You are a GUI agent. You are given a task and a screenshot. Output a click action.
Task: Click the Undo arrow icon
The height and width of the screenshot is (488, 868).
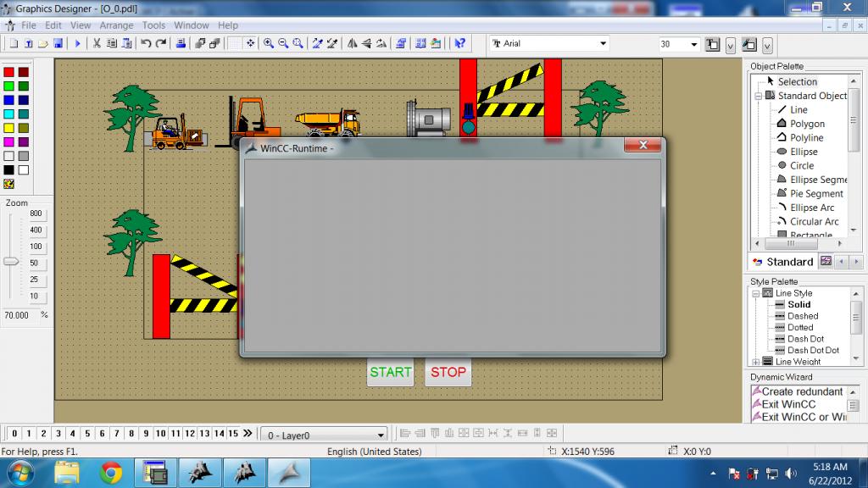(146, 44)
